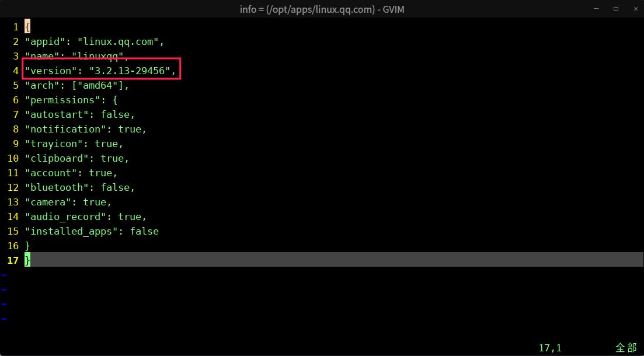Click the closing brace on line 16
Viewport: 644px width, 356px height.
pos(27,246)
